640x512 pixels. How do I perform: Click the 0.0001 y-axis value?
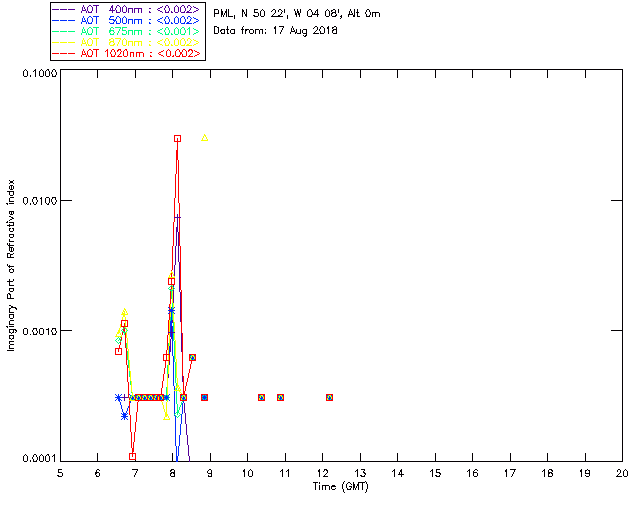[x=40, y=459]
